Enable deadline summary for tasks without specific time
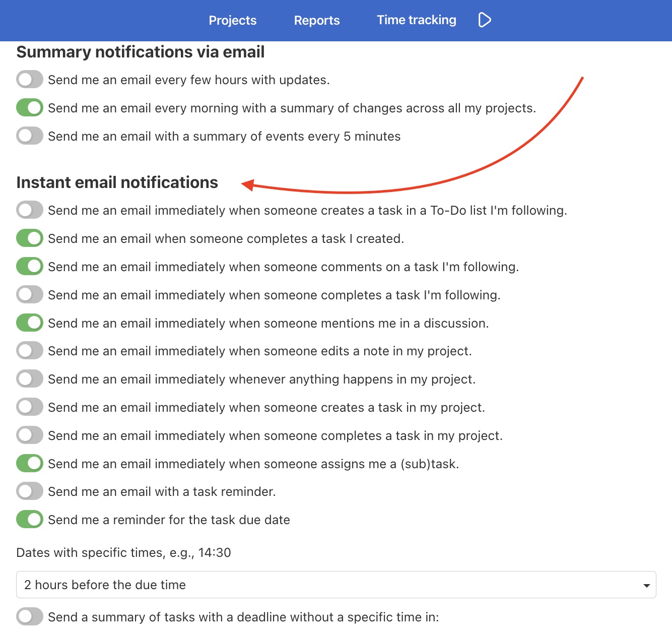The width and height of the screenshot is (672, 633). pyautogui.click(x=29, y=616)
